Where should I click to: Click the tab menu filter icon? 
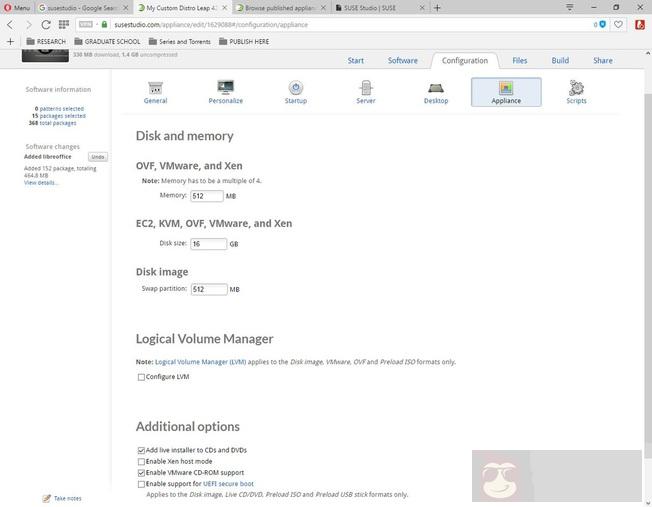click(570, 7)
